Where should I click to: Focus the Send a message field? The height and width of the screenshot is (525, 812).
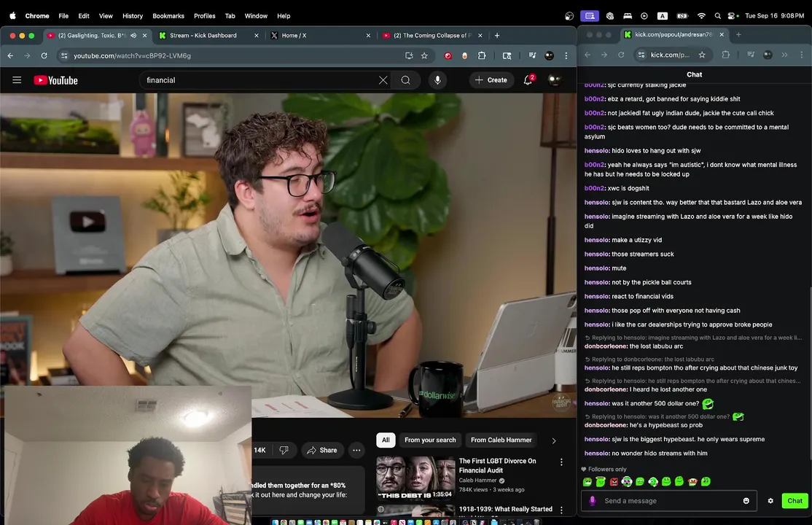pyautogui.click(x=668, y=501)
